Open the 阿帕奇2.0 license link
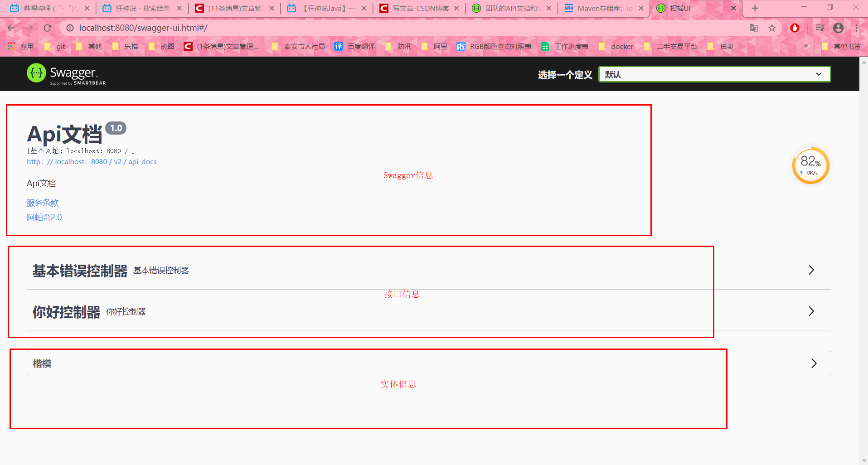 click(x=44, y=217)
